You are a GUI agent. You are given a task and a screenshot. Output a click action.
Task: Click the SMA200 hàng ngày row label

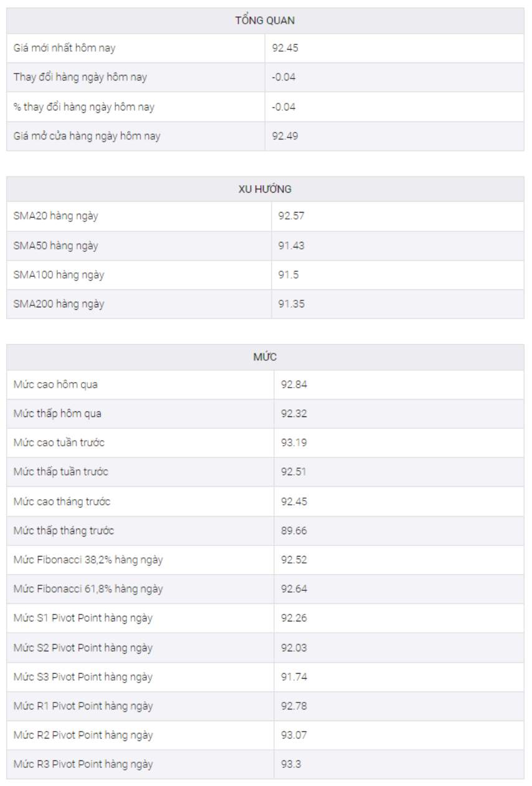point(59,304)
